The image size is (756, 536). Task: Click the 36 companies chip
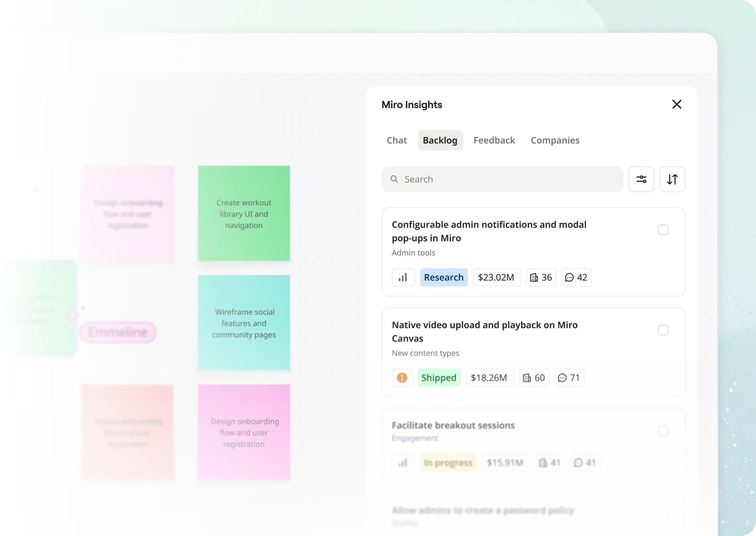click(x=541, y=277)
